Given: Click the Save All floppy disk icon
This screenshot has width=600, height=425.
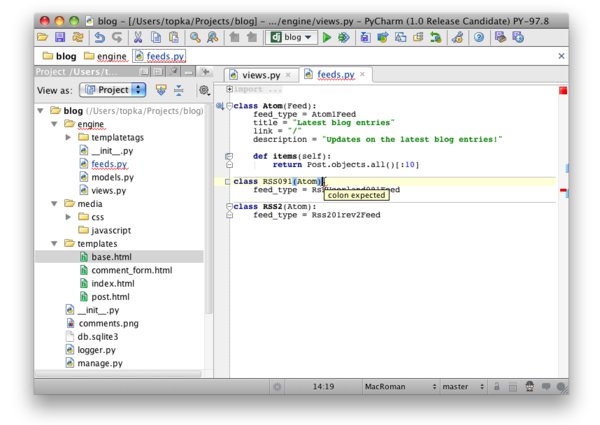Looking at the screenshot, I should [61, 37].
